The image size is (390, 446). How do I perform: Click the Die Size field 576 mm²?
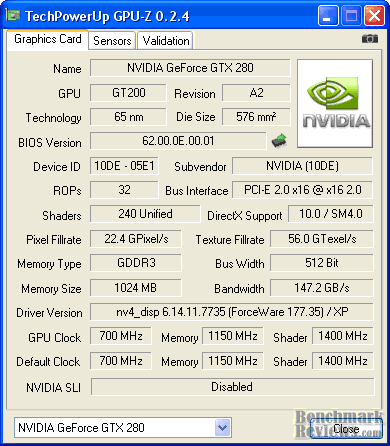pyautogui.click(x=256, y=117)
